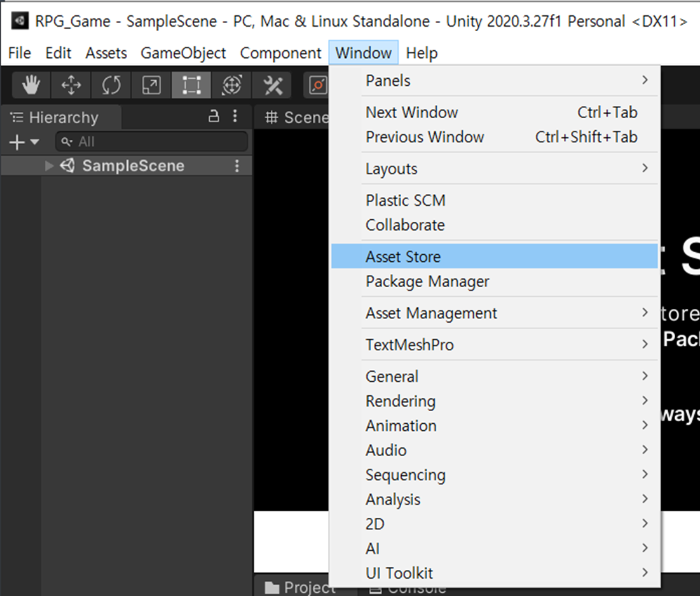Expand the Layouts submenu
The width and height of the screenshot is (700, 596).
click(x=495, y=168)
